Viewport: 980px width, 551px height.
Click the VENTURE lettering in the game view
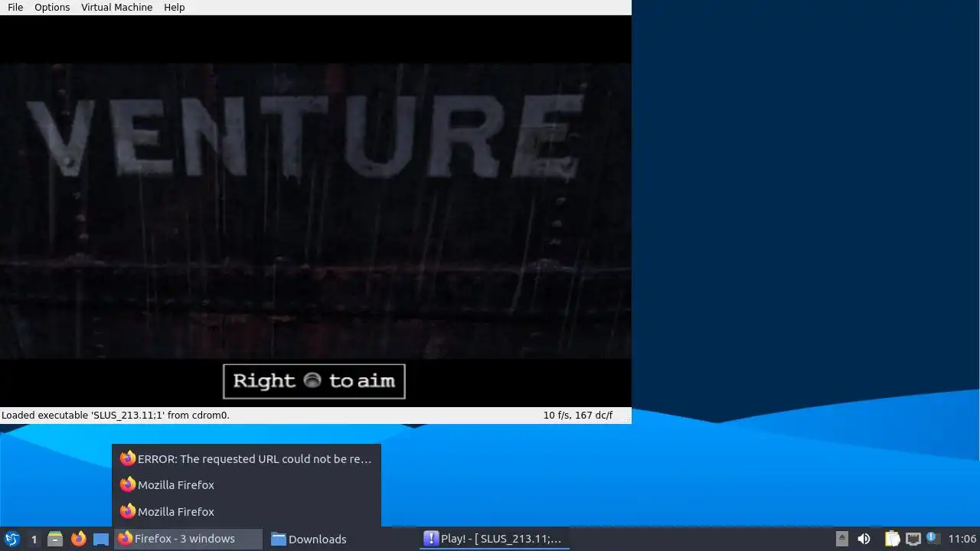tap(305, 137)
